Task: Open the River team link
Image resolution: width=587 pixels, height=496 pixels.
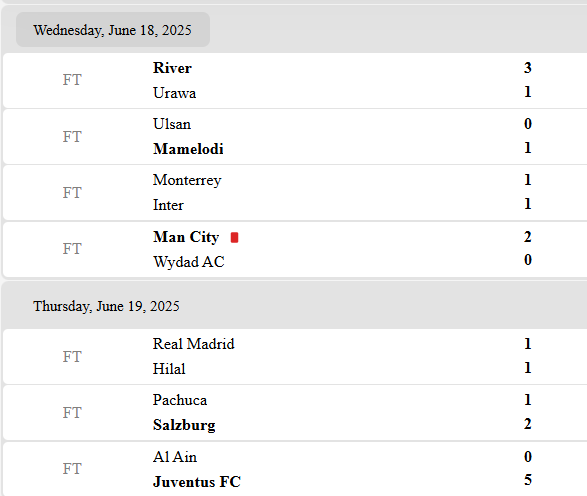Action: click(172, 68)
